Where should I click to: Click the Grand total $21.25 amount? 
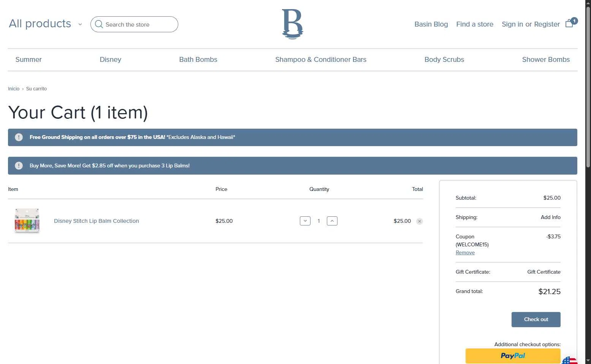pyautogui.click(x=550, y=292)
